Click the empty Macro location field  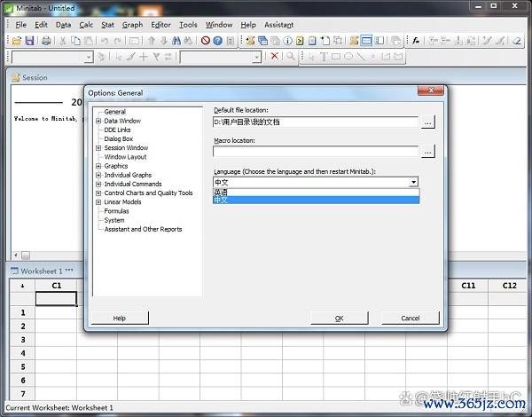click(316, 152)
